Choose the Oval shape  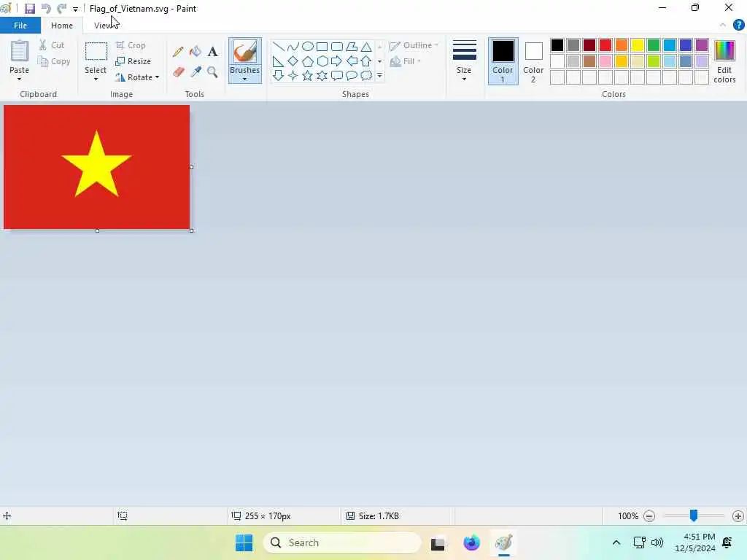pyautogui.click(x=308, y=47)
